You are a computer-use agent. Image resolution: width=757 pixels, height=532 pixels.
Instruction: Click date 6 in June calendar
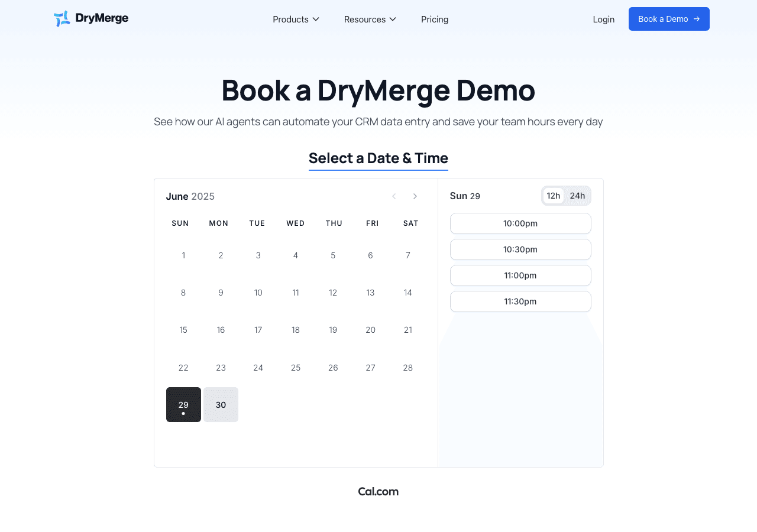pyautogui.click(x=371, y=255)
